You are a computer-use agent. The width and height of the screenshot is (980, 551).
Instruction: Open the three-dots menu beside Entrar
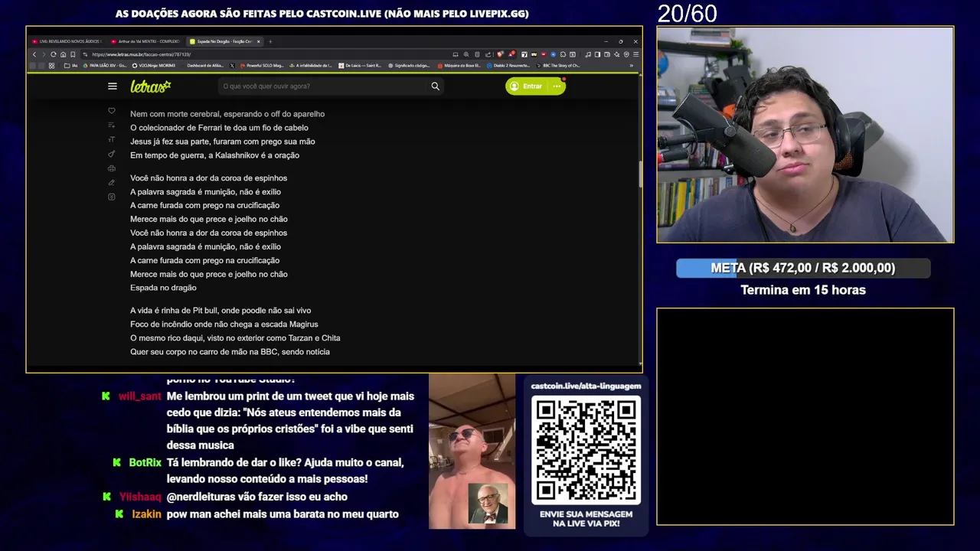[x=557, y=86]
